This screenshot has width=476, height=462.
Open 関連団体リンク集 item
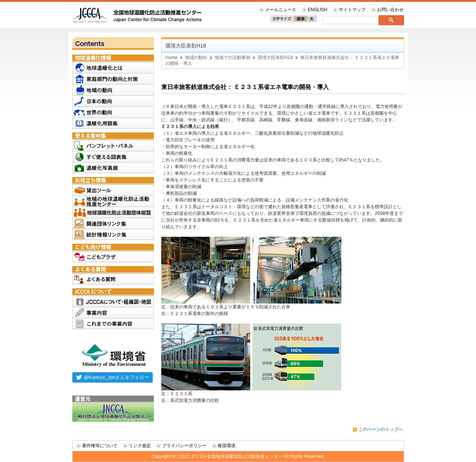[x=113, y=224]
